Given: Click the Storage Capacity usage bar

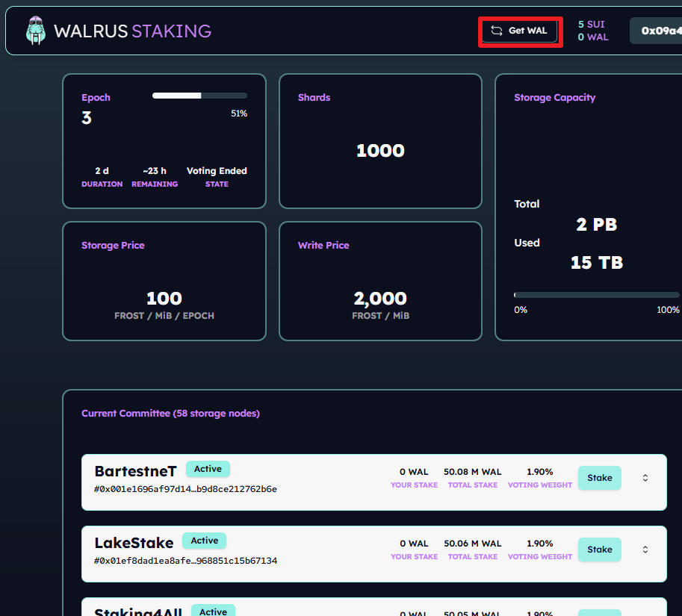Looking at the screenshot, I should pos(596,295).
